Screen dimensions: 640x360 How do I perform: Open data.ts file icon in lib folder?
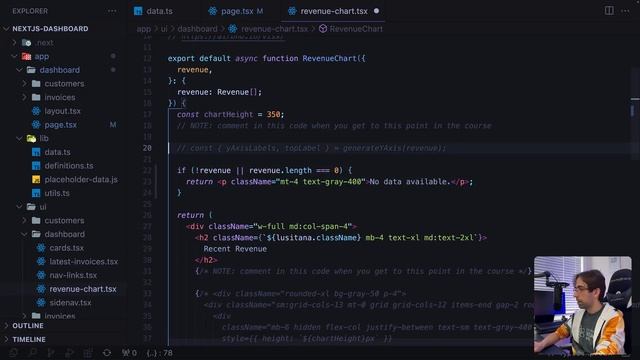36,152
